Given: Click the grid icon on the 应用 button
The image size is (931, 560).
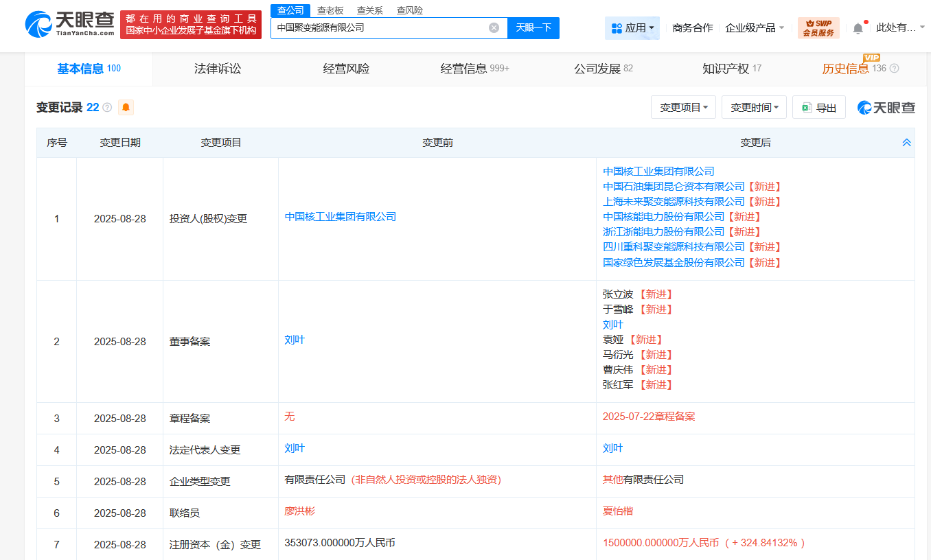Looking at the screenshot, I should point(616,27).
